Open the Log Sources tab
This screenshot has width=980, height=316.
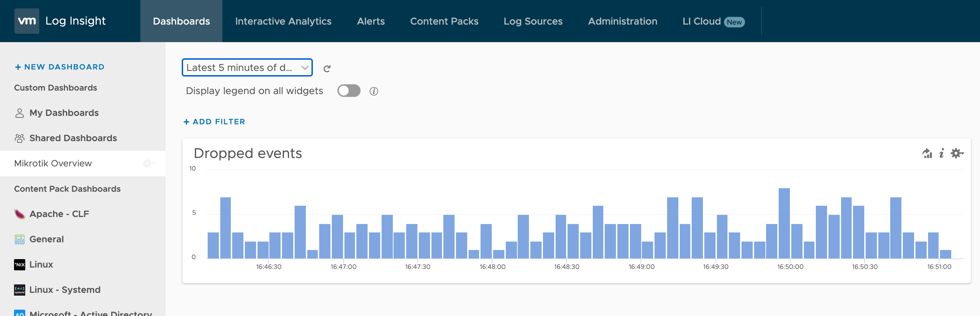[532, 21]
